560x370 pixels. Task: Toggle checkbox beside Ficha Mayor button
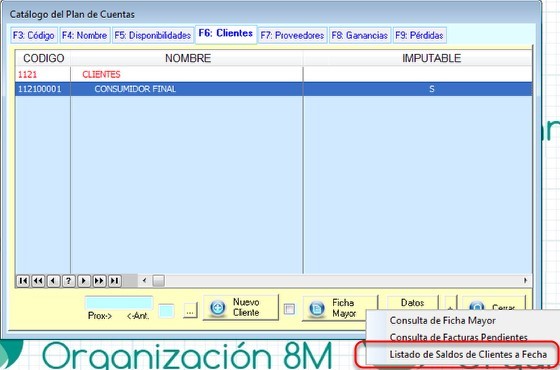(289, 309)
